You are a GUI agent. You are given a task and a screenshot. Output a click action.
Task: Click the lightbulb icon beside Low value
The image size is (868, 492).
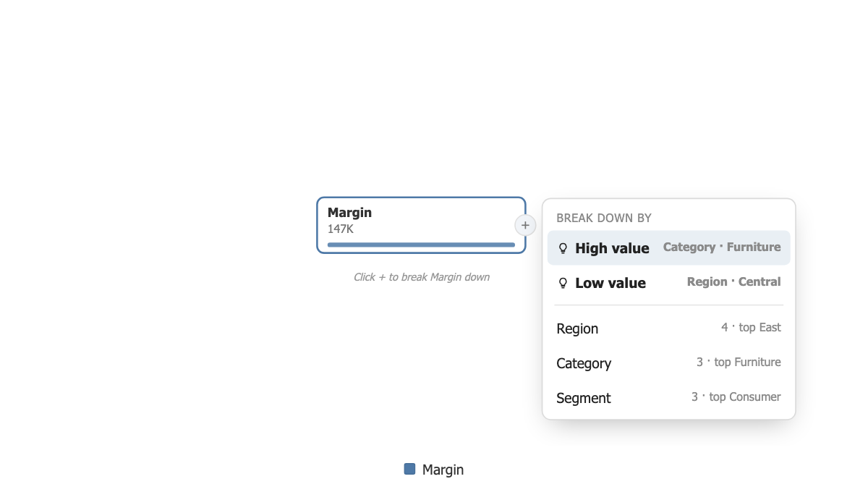click(x=563, y=283)
